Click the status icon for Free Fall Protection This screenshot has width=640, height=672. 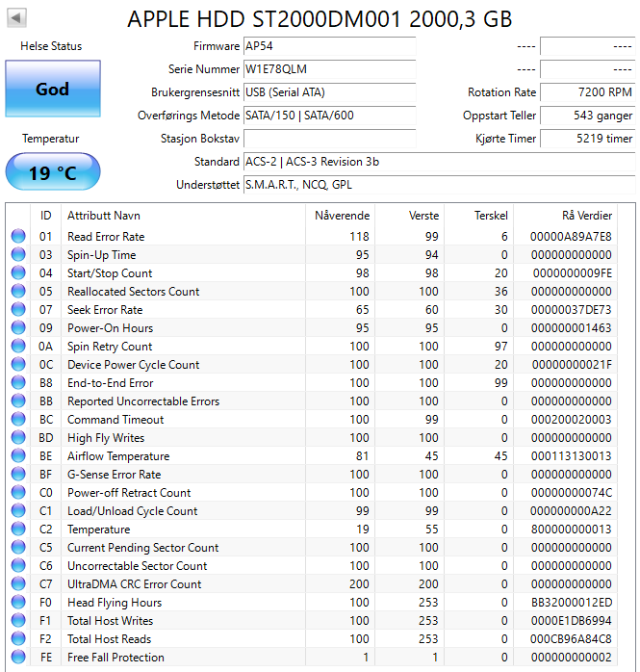pyautogui.click(x=18, y=658)
